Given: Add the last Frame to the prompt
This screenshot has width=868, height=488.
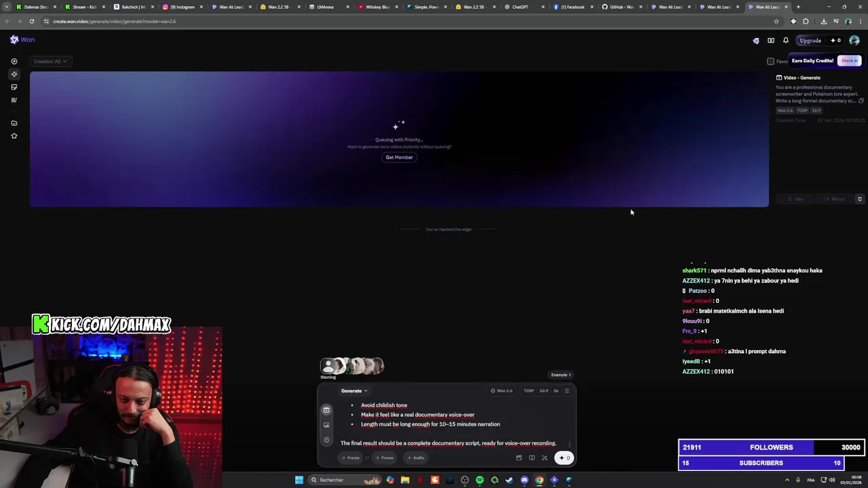Looking at the screenshot, I should point(384,458).
